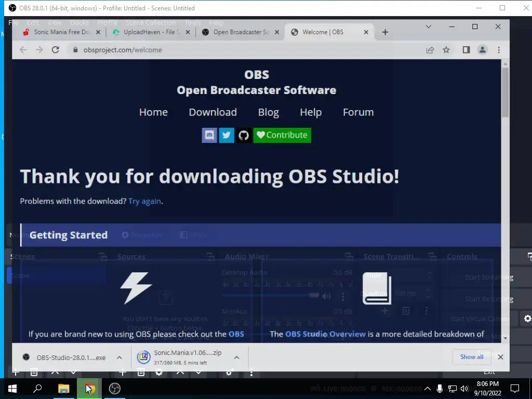
Task: Expand Sonic.Mania zip download options chevron
Action: [x=237, y=357]
